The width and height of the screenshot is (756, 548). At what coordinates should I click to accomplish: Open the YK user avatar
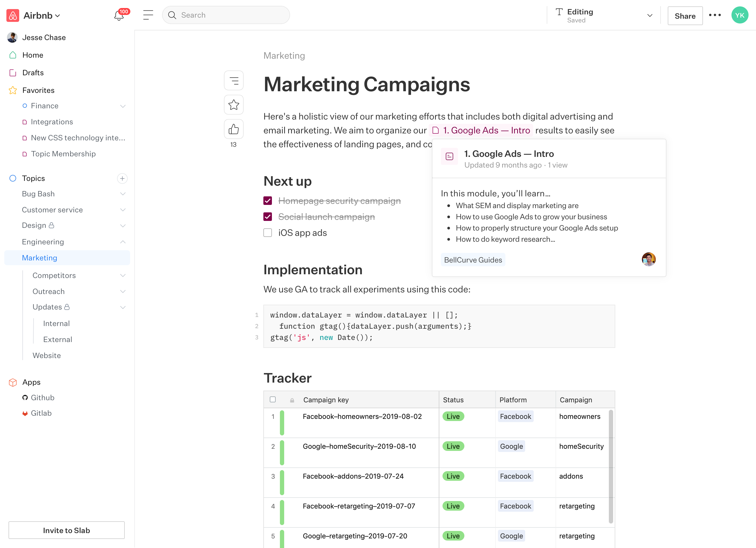click(x=739, y=15)
